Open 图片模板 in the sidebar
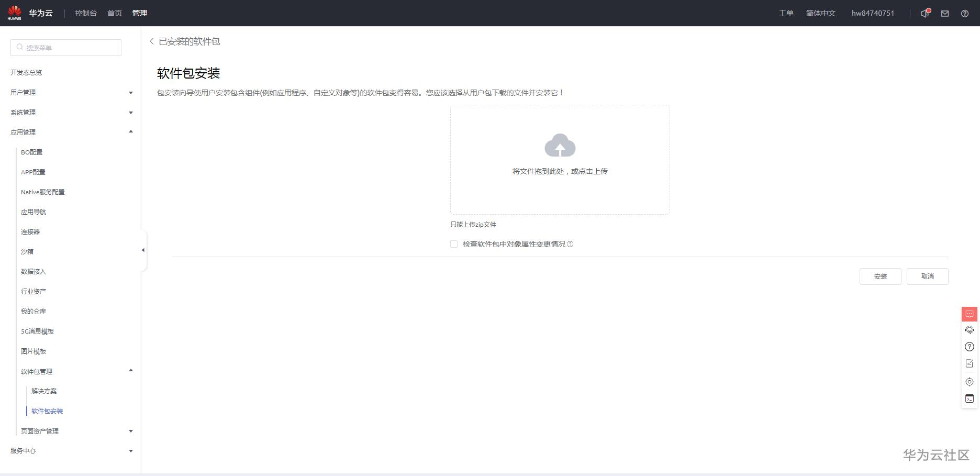The image size is (980, 476). [34, 351]
